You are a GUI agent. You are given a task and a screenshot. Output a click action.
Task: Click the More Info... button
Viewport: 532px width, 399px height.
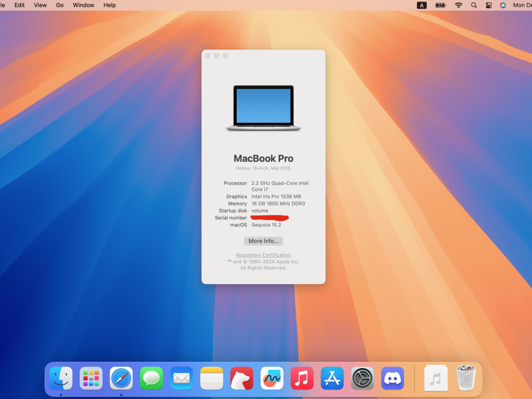(x=263, y=241)
